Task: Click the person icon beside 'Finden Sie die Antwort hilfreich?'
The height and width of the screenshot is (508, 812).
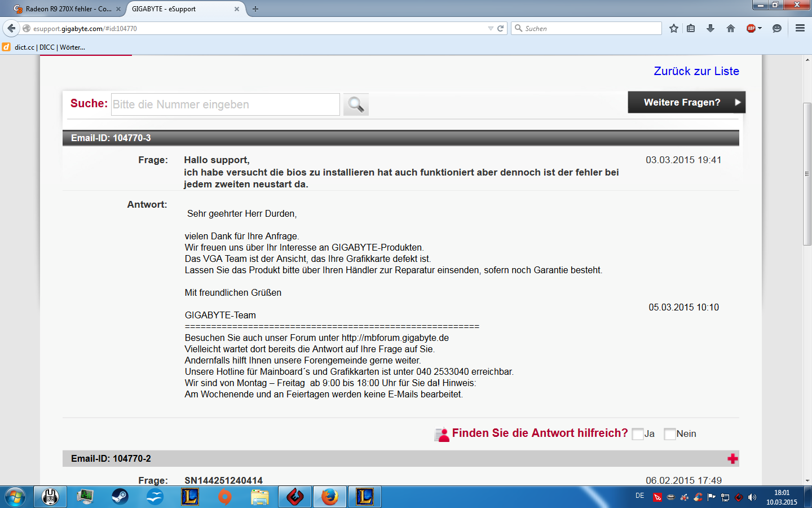Action: (x=442, y=434)
